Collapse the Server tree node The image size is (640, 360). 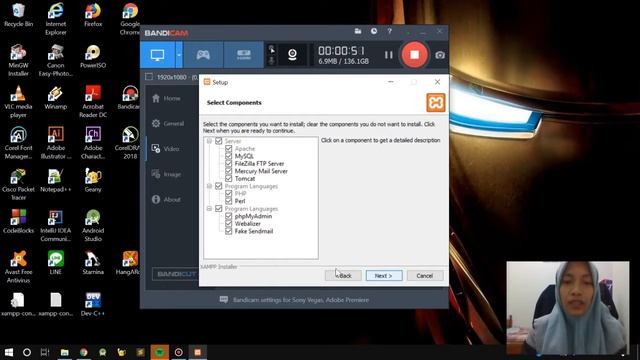click(x=209, y=141)
